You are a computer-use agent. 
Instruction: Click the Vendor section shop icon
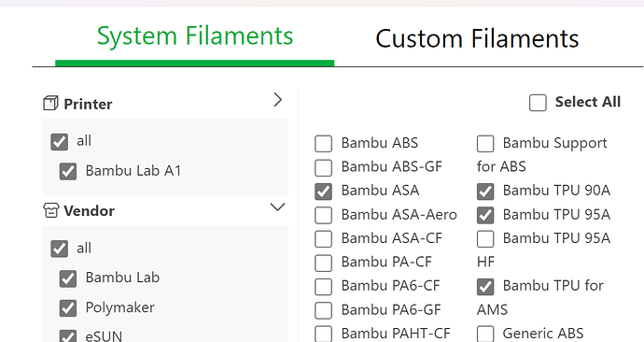tap(50, 210)
